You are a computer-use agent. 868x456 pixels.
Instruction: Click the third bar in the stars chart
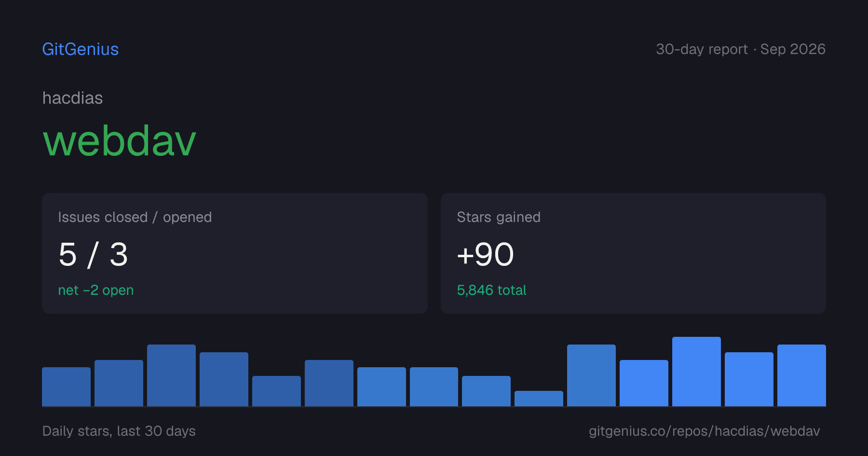tap(171, 375)
